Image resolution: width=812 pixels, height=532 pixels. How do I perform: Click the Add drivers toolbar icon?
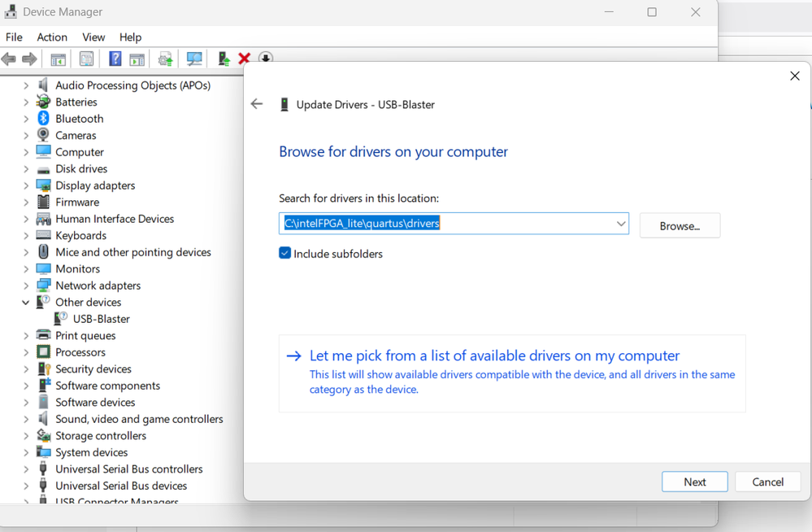click(224, 59)
